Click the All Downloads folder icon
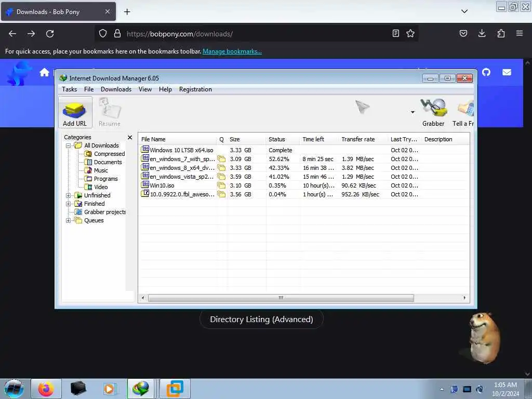Screen dimensions: 532x399 pyautogui.click(x=78, y=145)
